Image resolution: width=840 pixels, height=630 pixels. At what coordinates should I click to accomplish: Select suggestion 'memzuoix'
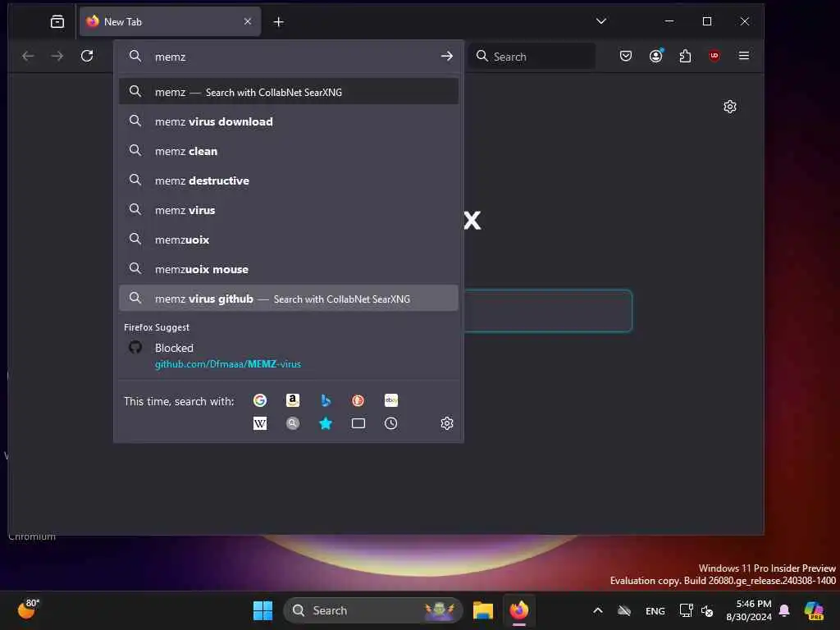(288, 240)
